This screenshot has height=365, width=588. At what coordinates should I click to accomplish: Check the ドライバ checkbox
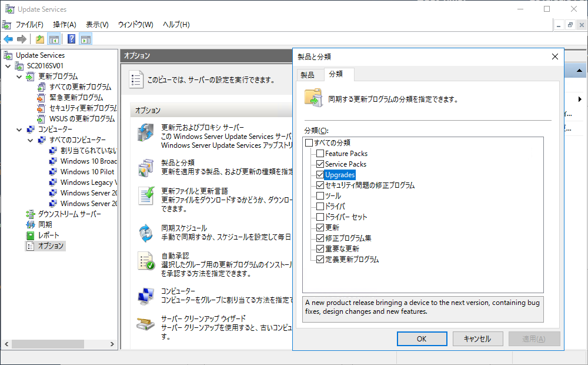(x=320, y=206)
